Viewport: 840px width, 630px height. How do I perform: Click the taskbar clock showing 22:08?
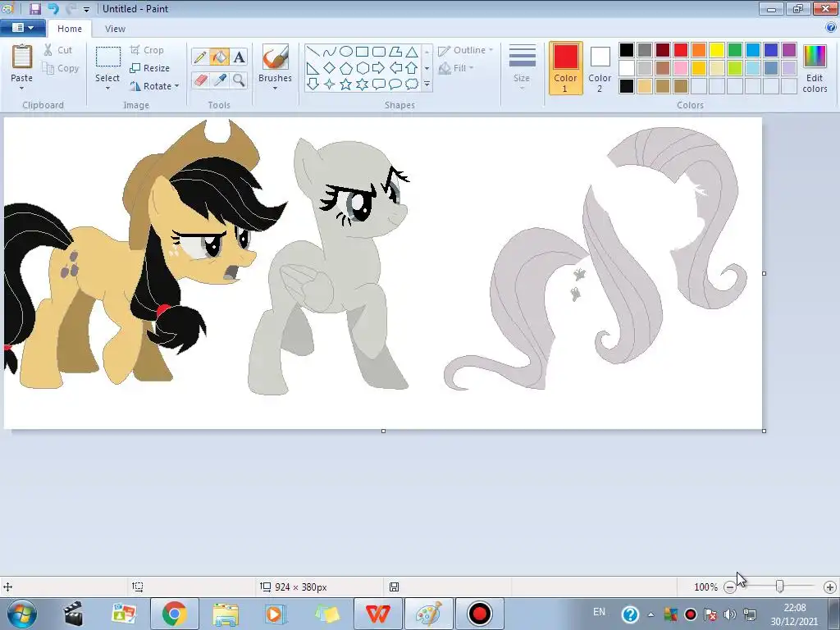tap(794, 614)
